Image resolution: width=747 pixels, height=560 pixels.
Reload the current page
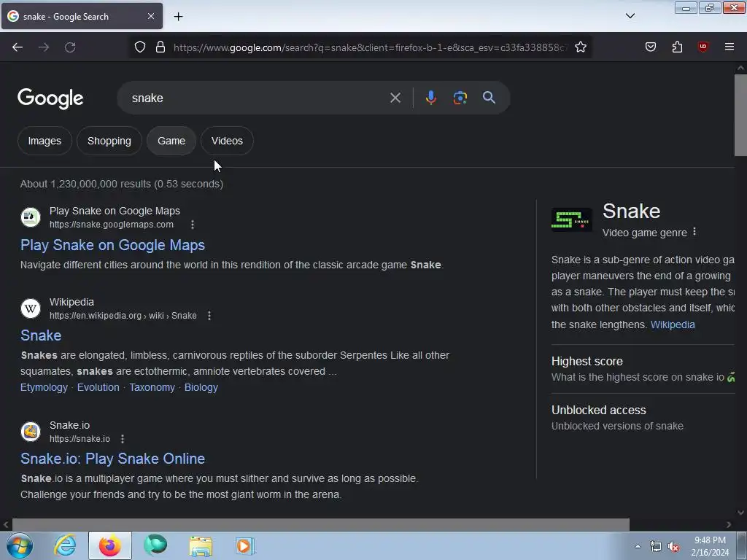(x=70, y=47)
